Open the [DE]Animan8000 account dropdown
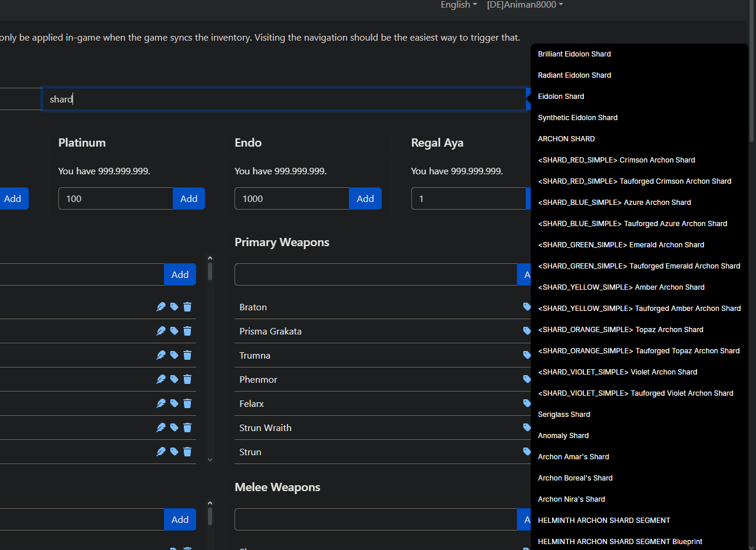The image size is (756, 550). coord(524,5)
